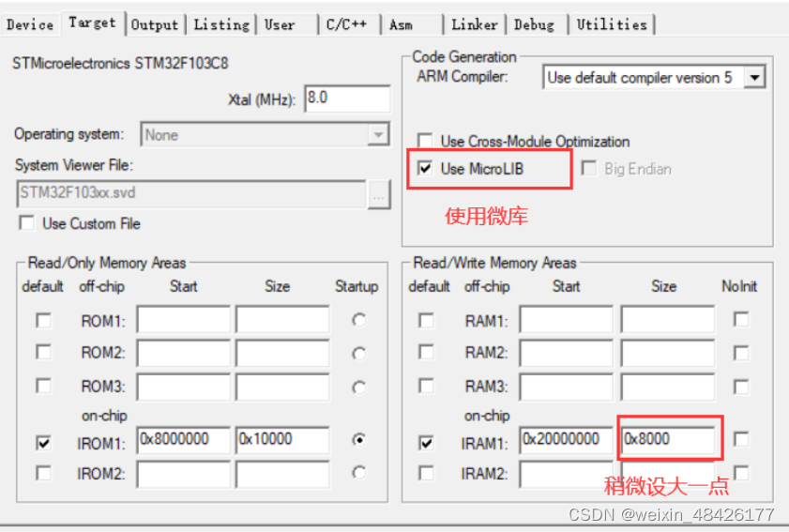Open the Listing tab
This screenshot has height=532, width=789.
(221, 24)
